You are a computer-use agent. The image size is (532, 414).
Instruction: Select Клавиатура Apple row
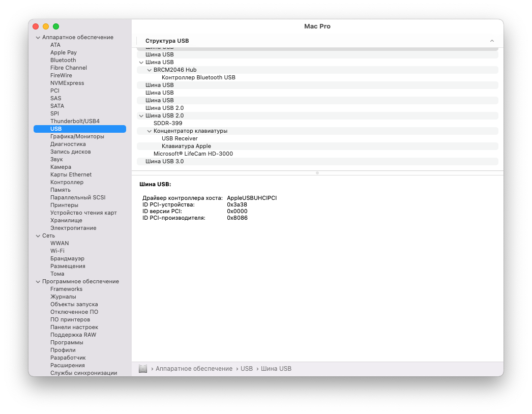[x=317, y=146]
